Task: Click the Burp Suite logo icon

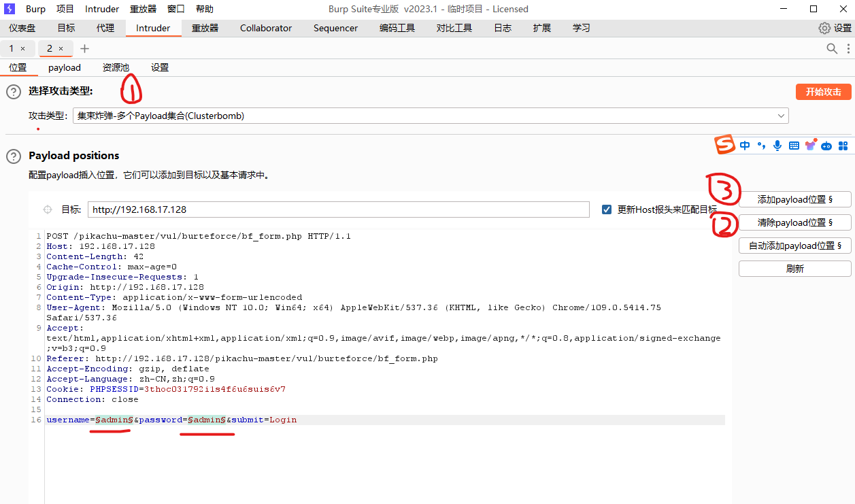Action: tap(10, 9)
